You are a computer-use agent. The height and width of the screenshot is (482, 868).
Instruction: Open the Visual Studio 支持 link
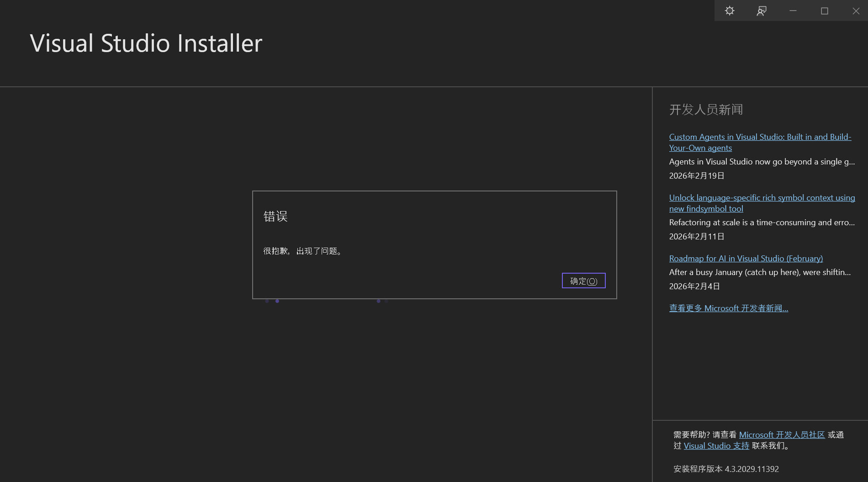point(716,445)
